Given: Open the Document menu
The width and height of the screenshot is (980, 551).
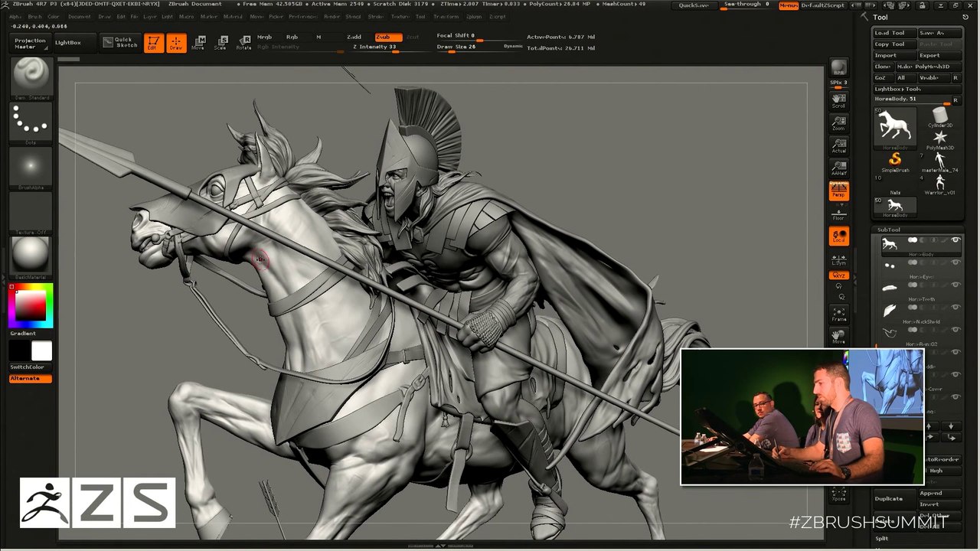Looking at the screenshot, I should (x=79, y=16).
